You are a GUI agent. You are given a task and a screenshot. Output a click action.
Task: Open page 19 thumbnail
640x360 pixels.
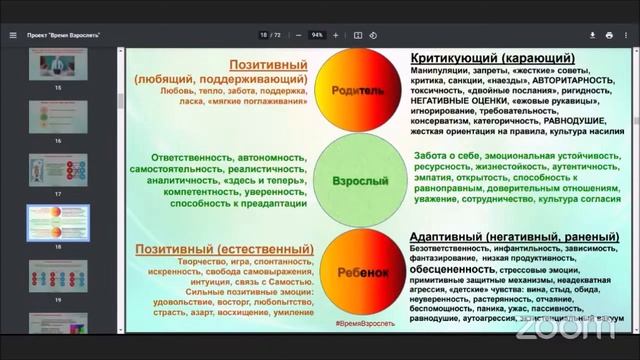(58, 276)
